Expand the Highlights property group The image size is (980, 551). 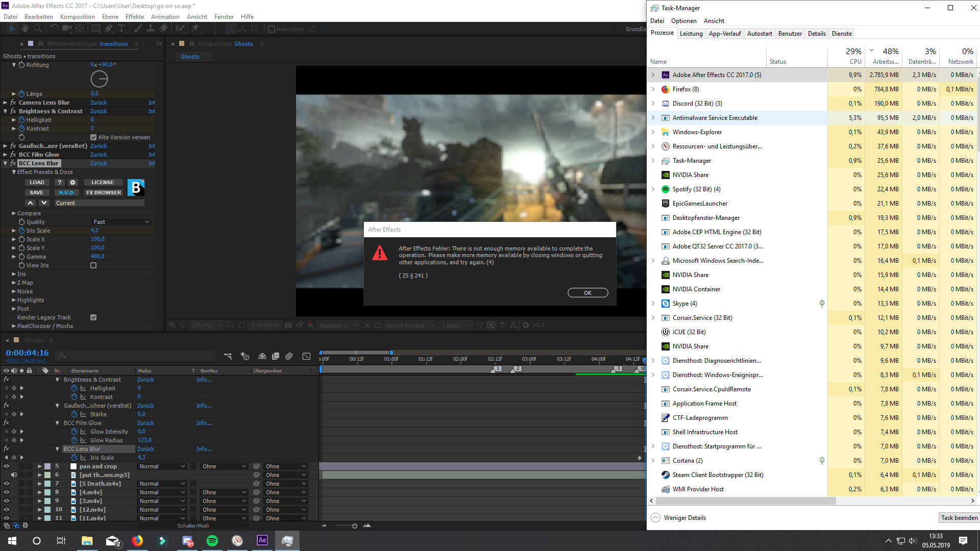[x=14, y=300]
